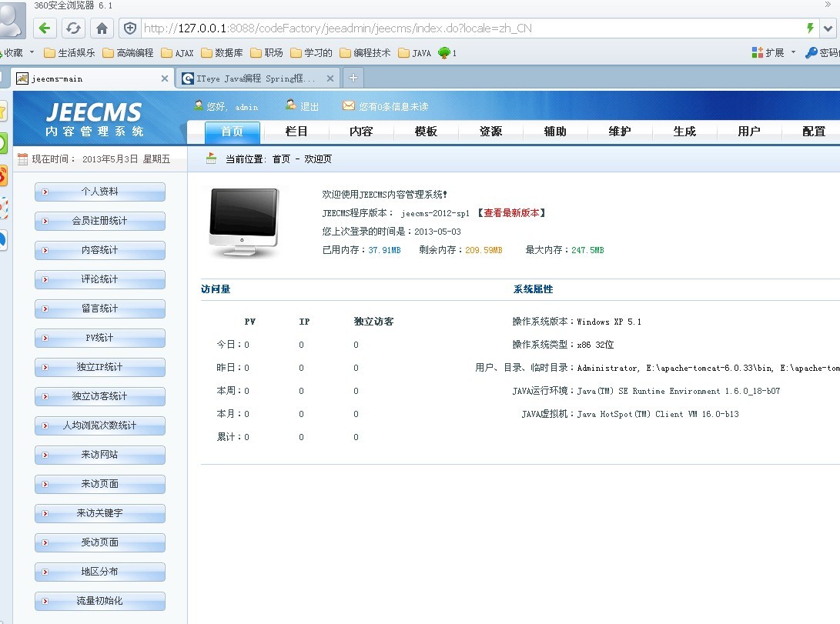This screenshot has height=624, width=840.
Task: Open 来访关键字 sidebar item
Action: (99, 513)
